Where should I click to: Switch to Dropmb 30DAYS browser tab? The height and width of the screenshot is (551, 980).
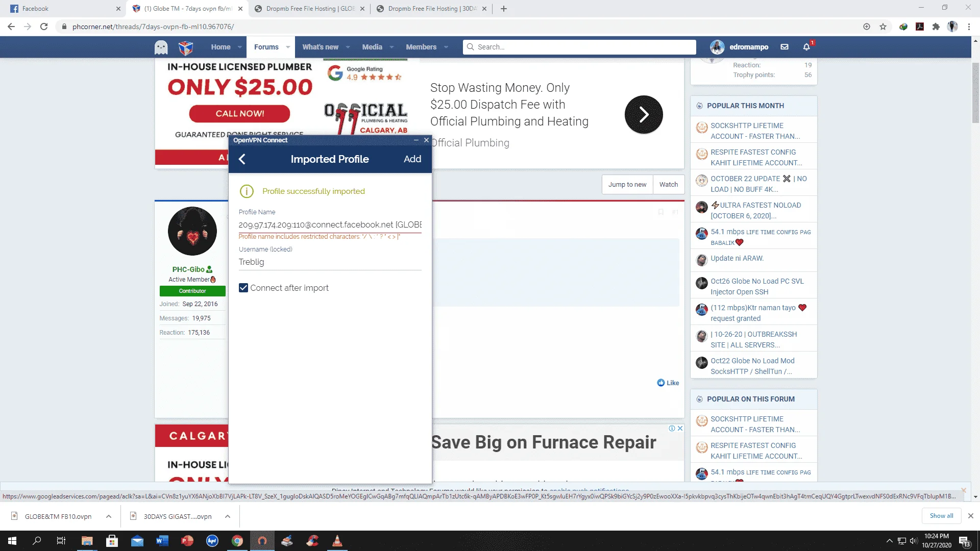click(432, 9)
